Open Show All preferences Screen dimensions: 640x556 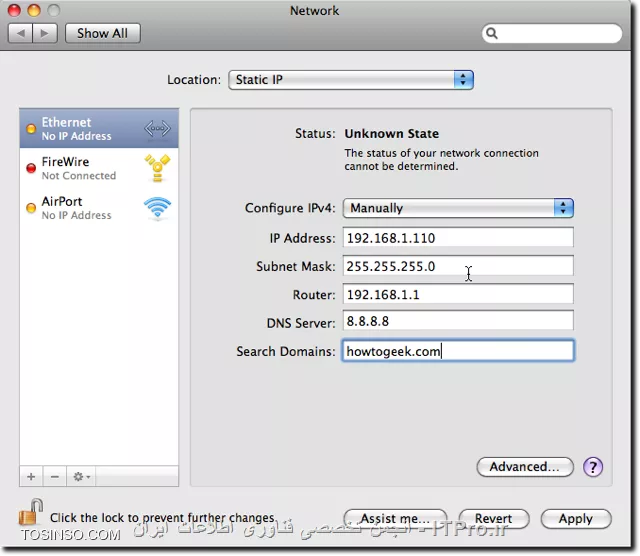(x=102, y=33)
